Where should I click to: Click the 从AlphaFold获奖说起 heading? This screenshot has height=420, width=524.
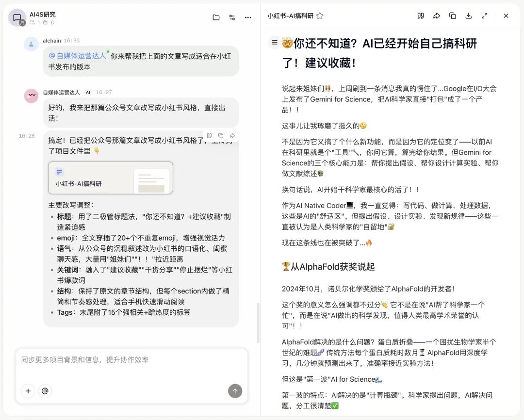coord(328,267)
